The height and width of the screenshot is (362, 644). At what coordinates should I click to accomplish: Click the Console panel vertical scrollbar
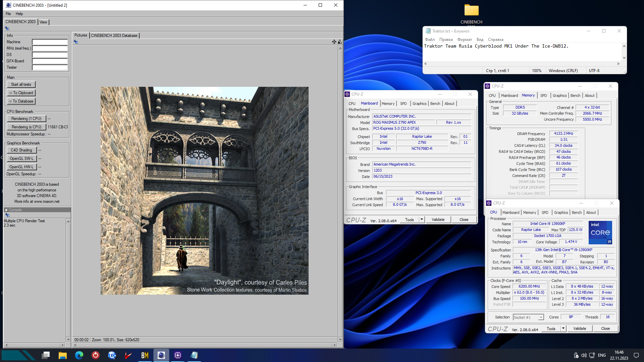[68, 280]
